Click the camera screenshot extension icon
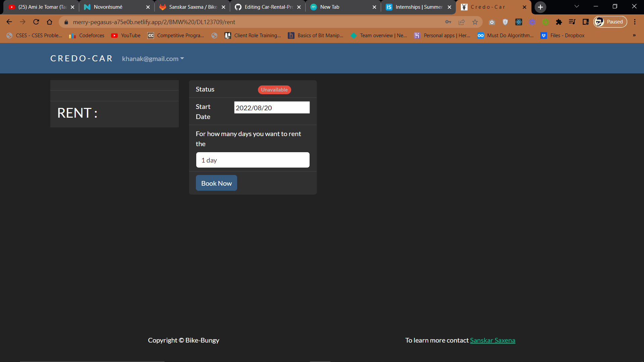This screenshot has width=644, height=362. pyautogui.click(x=492, y=22)
